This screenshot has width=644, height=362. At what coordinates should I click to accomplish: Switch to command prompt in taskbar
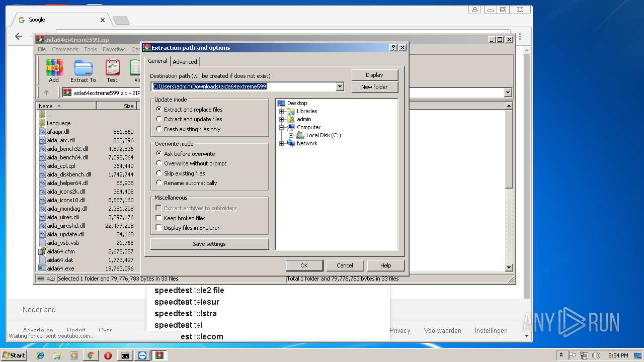[x=125, y=355]
